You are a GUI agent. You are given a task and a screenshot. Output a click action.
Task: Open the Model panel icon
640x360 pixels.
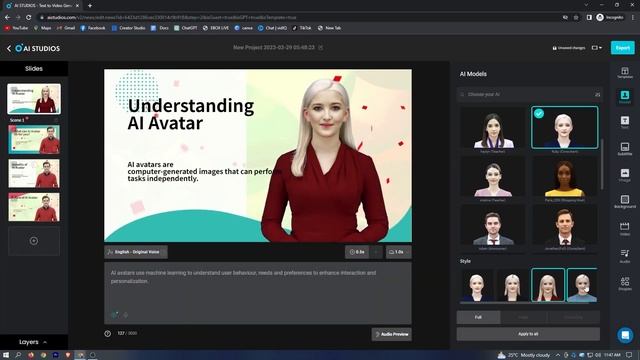tap(624, 97)
